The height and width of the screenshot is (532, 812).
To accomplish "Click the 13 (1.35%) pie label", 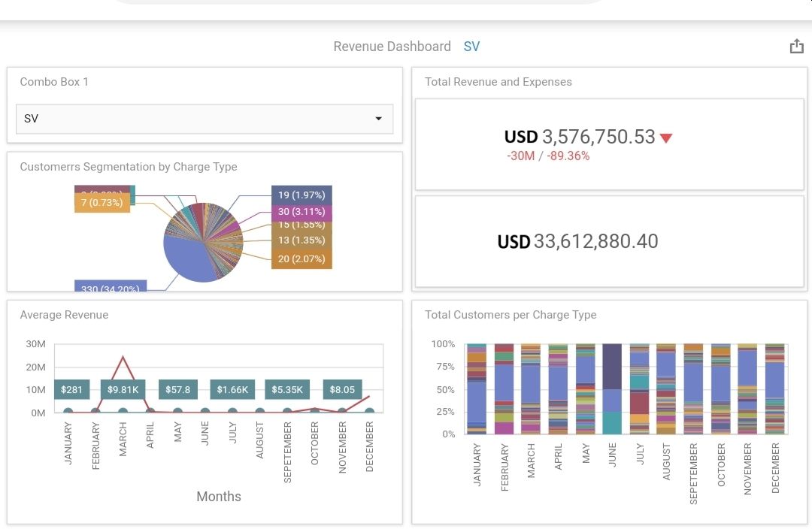I will (301, 240).
